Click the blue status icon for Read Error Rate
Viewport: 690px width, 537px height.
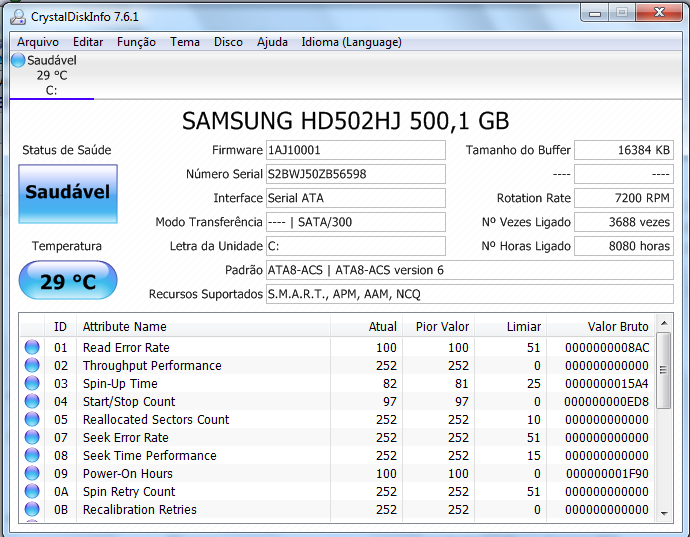point(32,348)
